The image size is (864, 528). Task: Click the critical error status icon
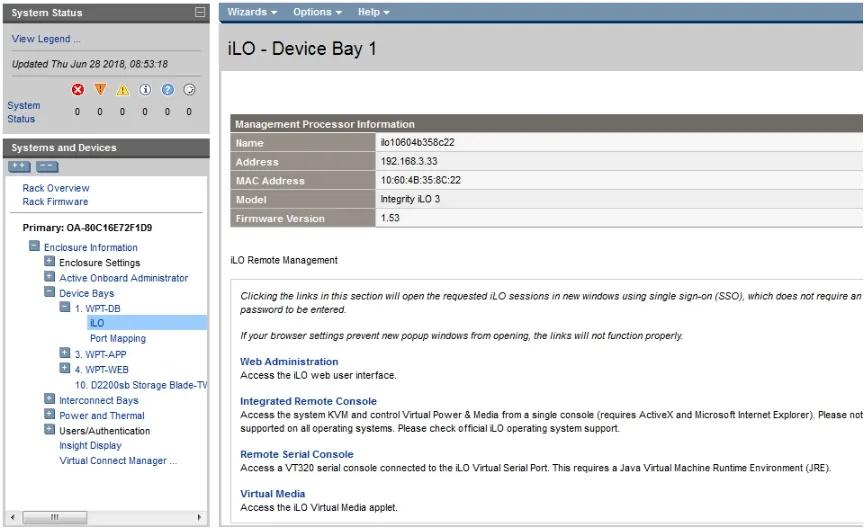tap(77, 90)
